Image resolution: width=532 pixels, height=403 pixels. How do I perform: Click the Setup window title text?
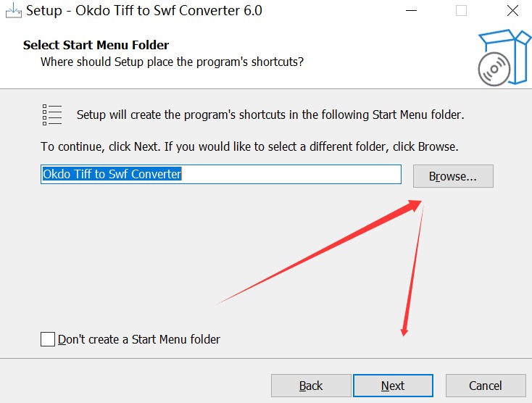(144, 11)
